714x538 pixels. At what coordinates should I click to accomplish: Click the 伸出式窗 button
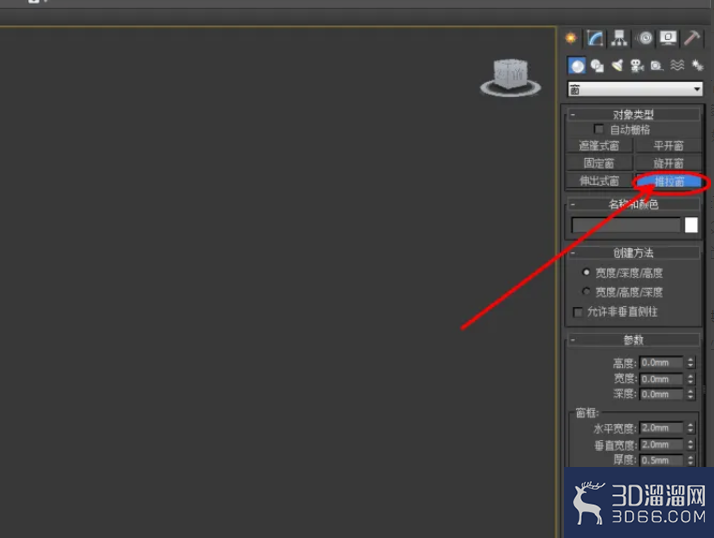click(599, 181)
